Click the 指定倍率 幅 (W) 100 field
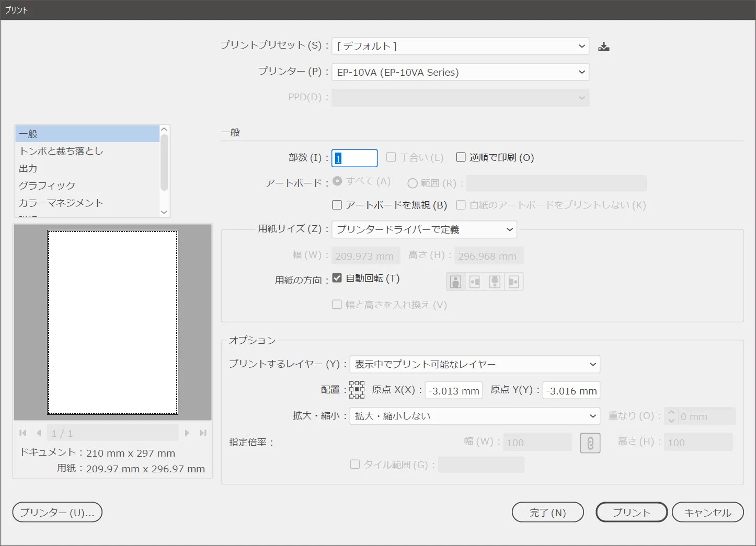 coord(537,442)
